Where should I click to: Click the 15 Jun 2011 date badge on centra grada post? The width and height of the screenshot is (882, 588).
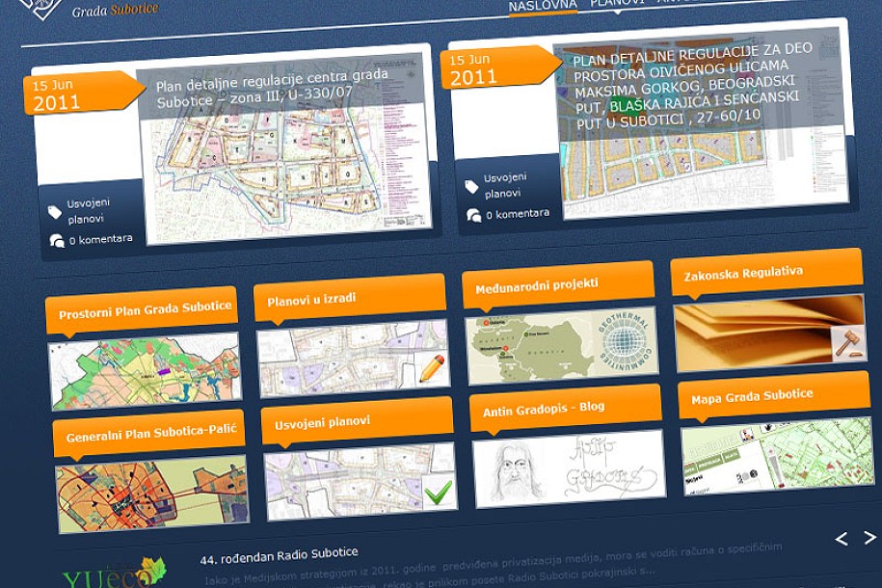[x=83, y=94]
